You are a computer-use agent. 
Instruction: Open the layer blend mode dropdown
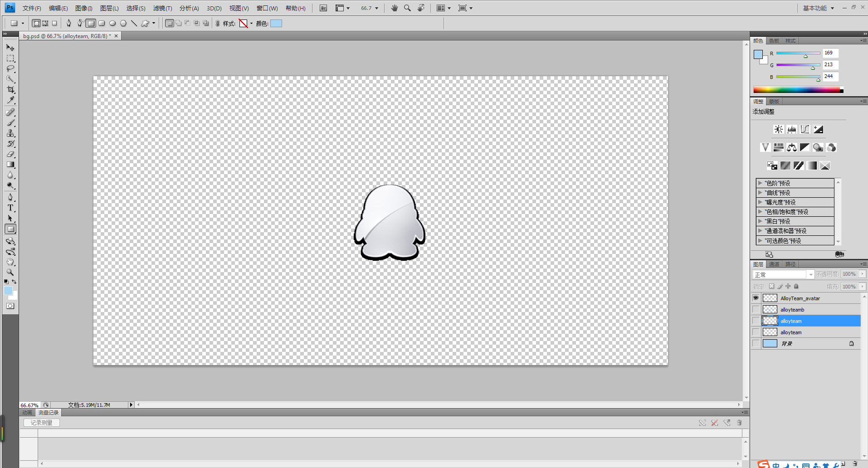(784, 275)
